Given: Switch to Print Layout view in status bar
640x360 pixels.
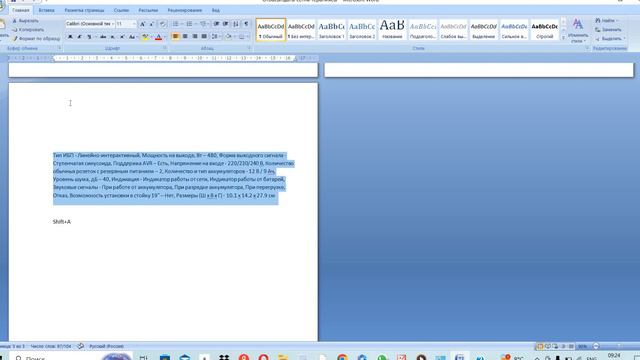Looking at the screenshot, I should (x=540, y=346).
